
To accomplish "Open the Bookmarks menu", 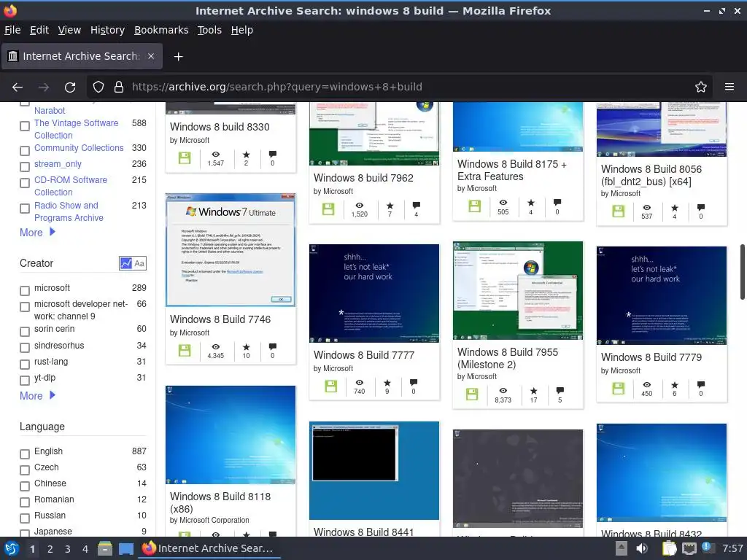I will [x=161, y=30].
